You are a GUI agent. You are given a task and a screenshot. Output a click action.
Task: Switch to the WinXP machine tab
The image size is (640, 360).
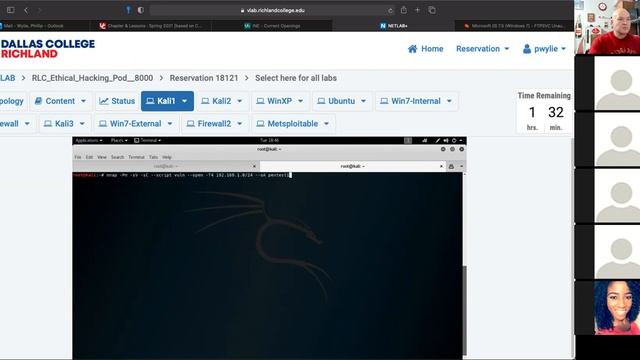(x=280, y=101)
